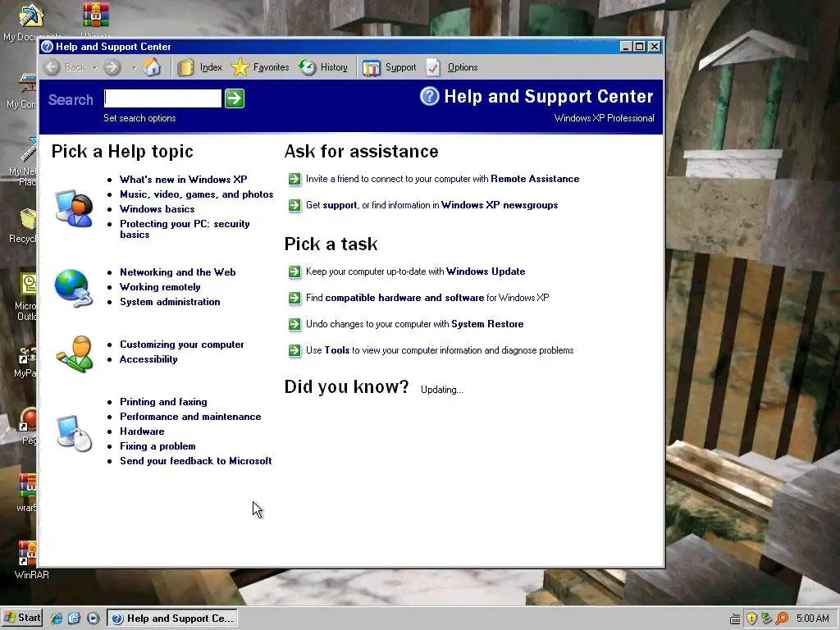This screenshot has width=840, height=630.
Task: Click the network connection tray icon
Action: (767, 619)
